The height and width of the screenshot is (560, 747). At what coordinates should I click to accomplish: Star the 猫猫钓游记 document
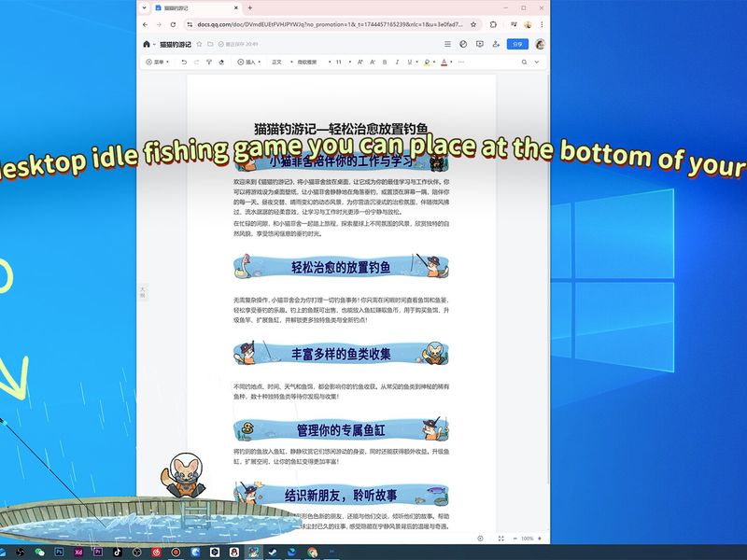[199, 44]
